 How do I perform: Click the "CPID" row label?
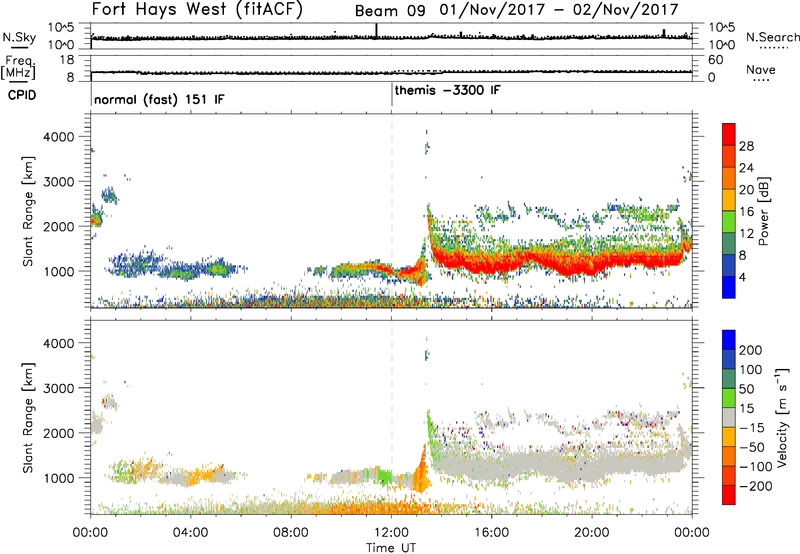[22, 95]
